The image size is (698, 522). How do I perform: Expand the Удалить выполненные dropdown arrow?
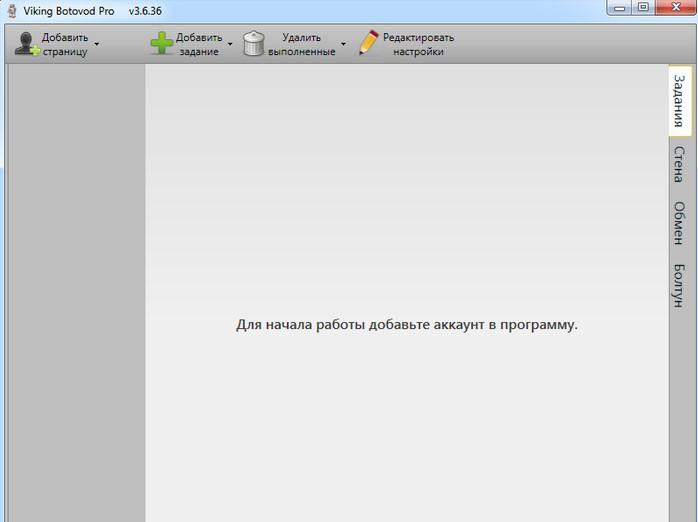[343, 44]
